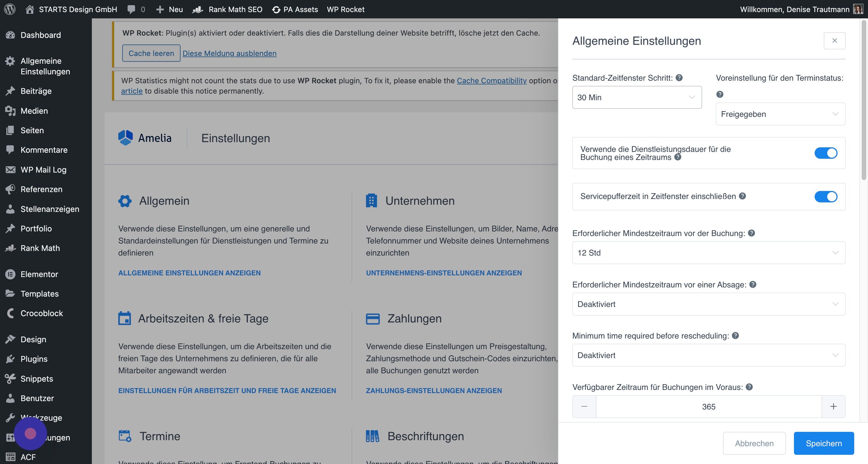Increase Buchungen im Voraus days with plus
The width and height of the screenshot is (868, 464).
[x=833, y=406]
